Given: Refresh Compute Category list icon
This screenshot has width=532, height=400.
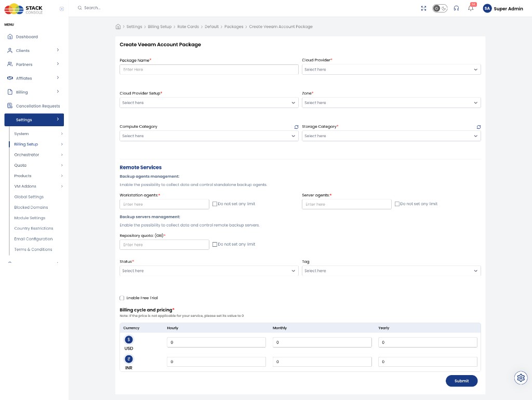Looking at the screenshot, I should coord(296,127).
